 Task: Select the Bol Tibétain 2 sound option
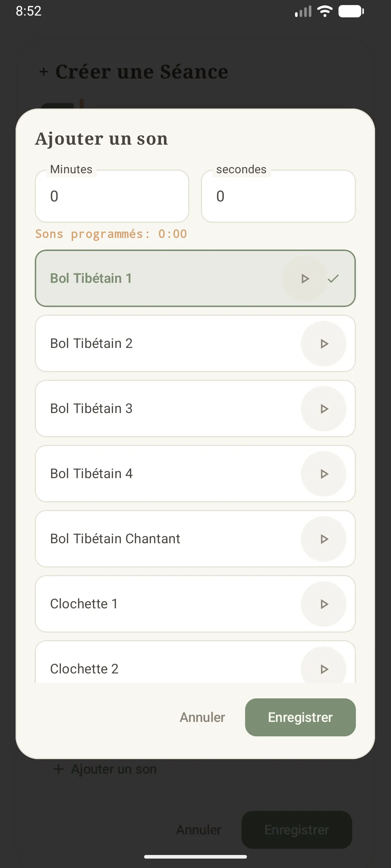[x=195, y=344]
